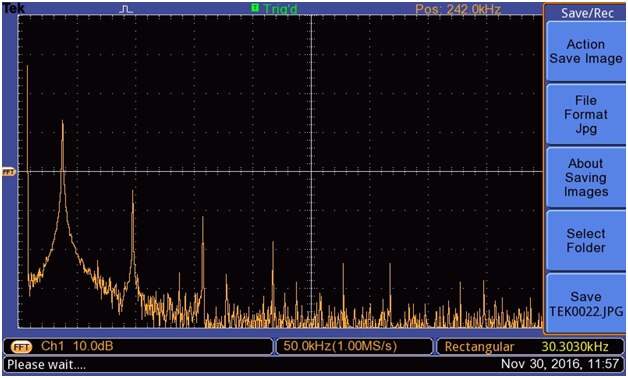Click the pulse waveform icon at top
The image size is (628, 378).
pos(126,9)
